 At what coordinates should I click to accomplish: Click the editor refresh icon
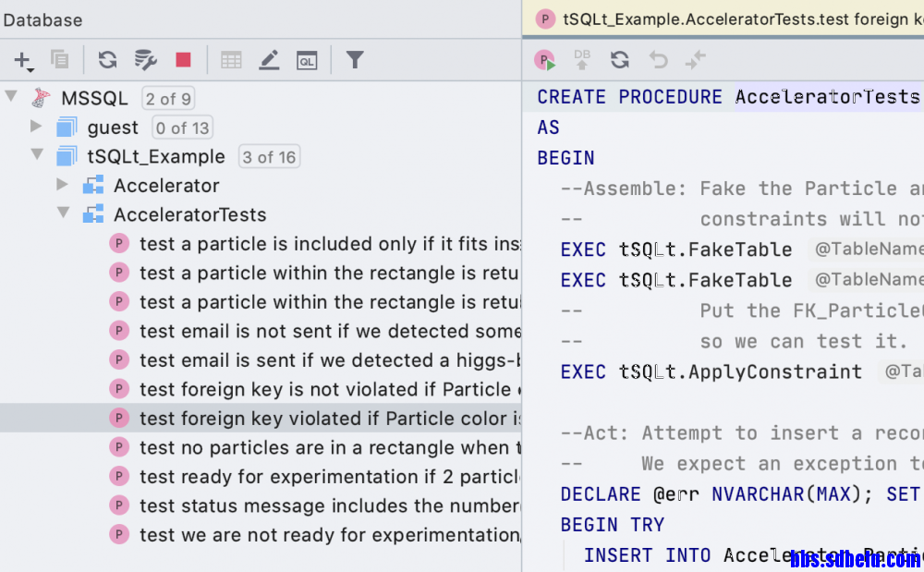click(620, 59)
